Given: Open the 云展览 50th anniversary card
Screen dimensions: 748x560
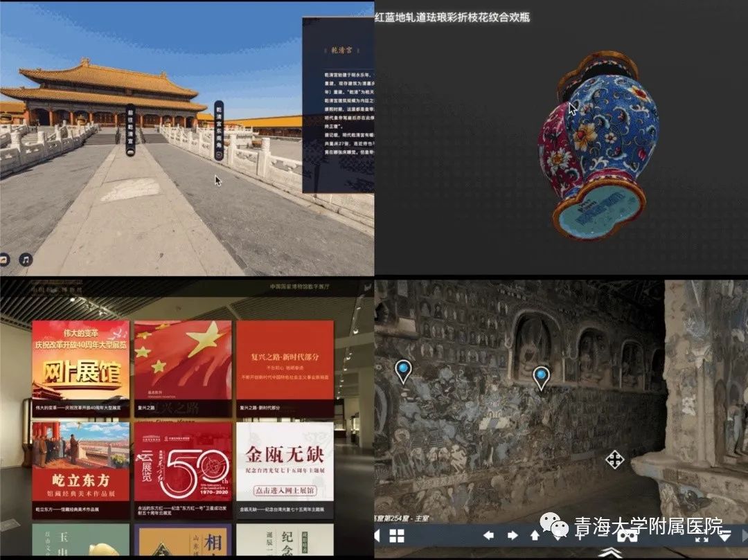Looking at the screenshot, I should [x=183, y=469].
